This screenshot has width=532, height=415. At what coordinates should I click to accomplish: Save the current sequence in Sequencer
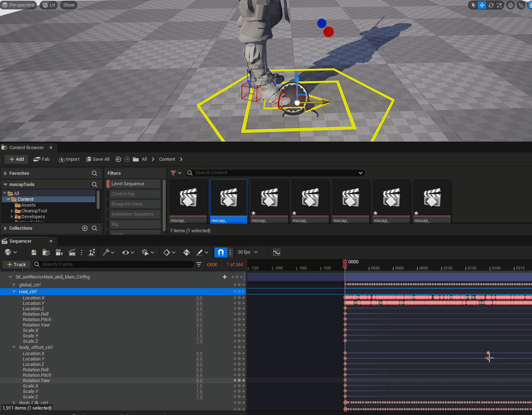click(34, 252)
